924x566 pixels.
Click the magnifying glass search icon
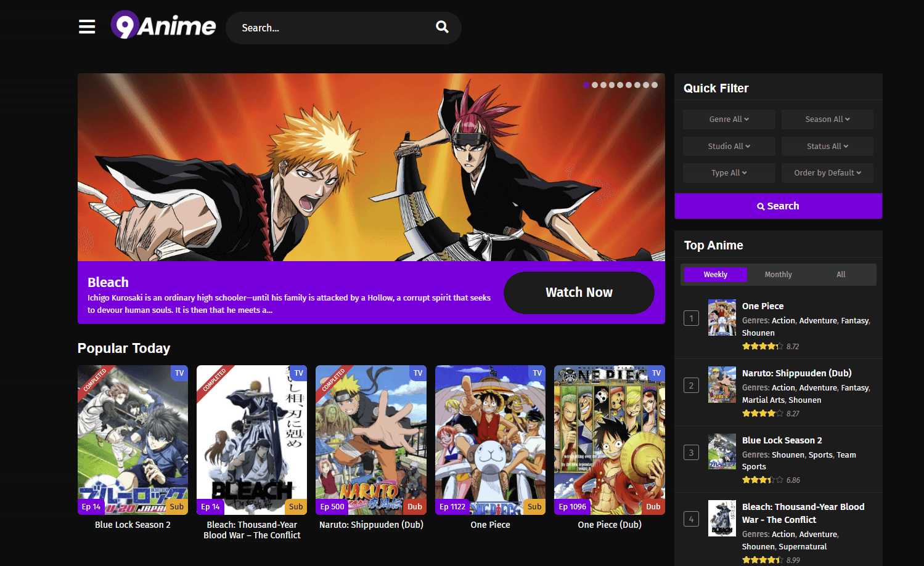(x=442, y=27)
